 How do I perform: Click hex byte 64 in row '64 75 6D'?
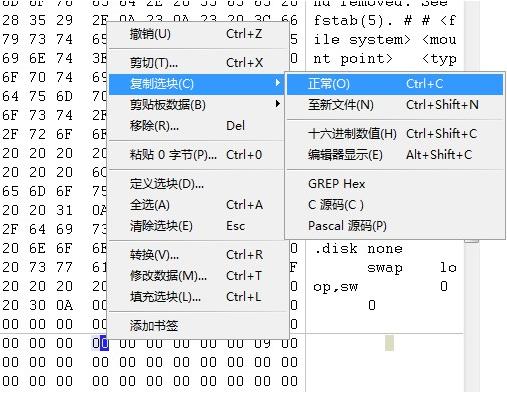[10, 96]
